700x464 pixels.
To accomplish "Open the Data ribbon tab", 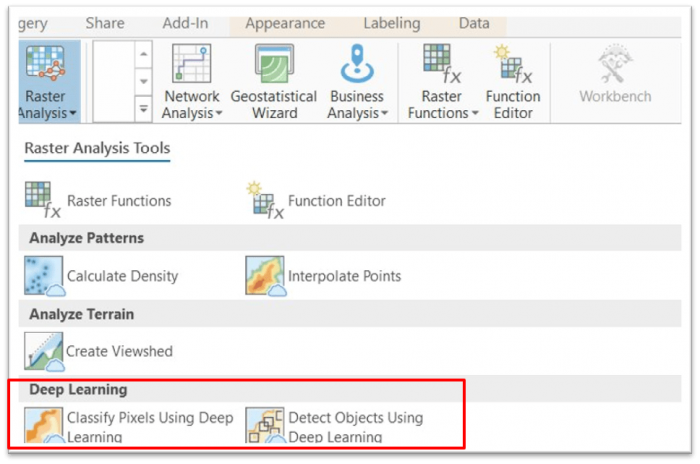I will (474, 23).
